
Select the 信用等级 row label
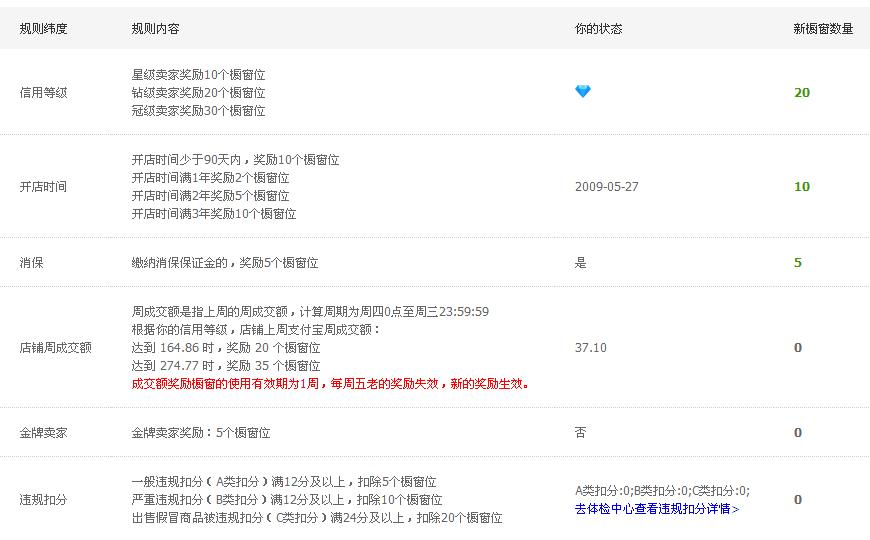pos(43,93)
